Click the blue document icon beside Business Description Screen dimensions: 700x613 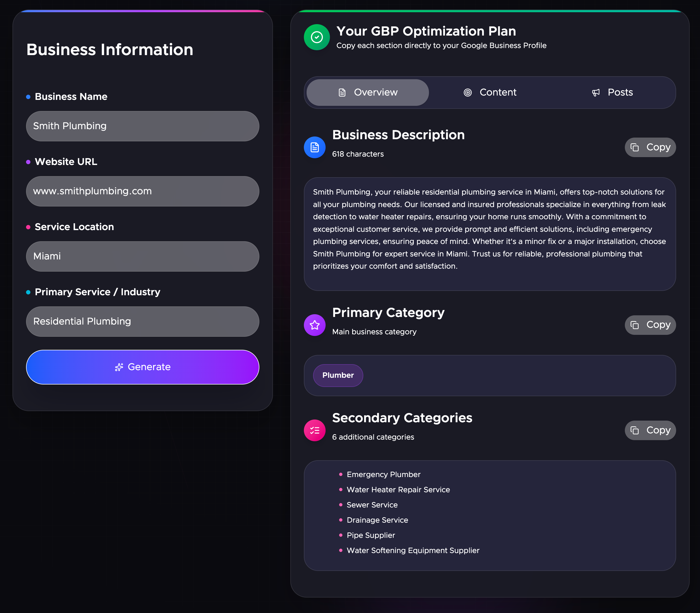314,147
